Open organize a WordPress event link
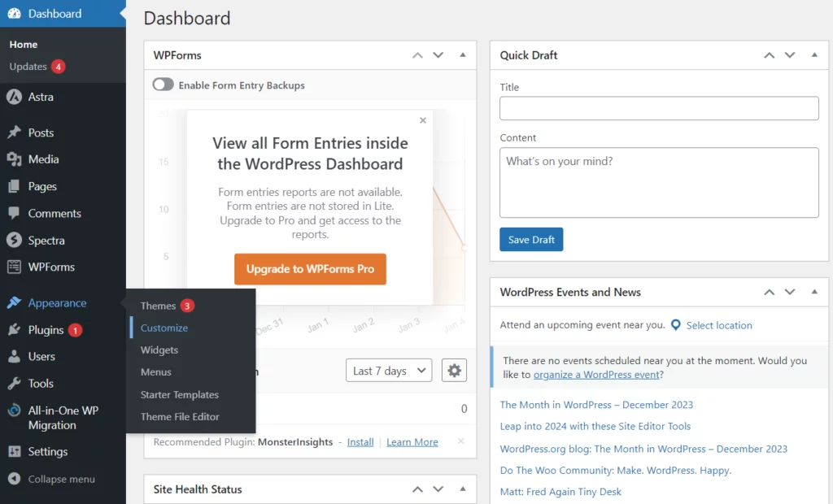Image resolution: width=833 pixels, height=504 pixels. click(596, 375)
